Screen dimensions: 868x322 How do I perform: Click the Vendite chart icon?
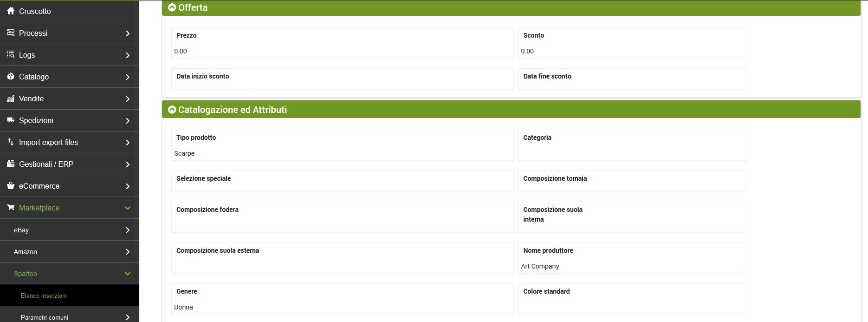click(x=10, y=99)
